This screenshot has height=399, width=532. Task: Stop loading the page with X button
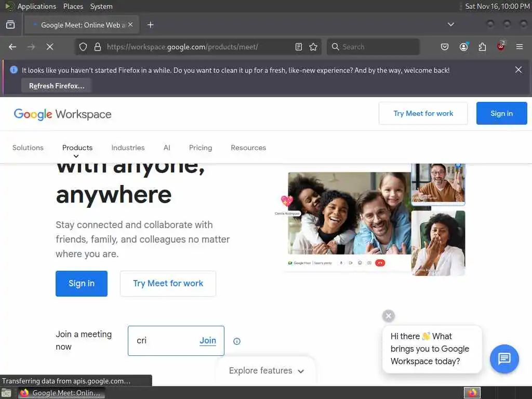(50, 47)
